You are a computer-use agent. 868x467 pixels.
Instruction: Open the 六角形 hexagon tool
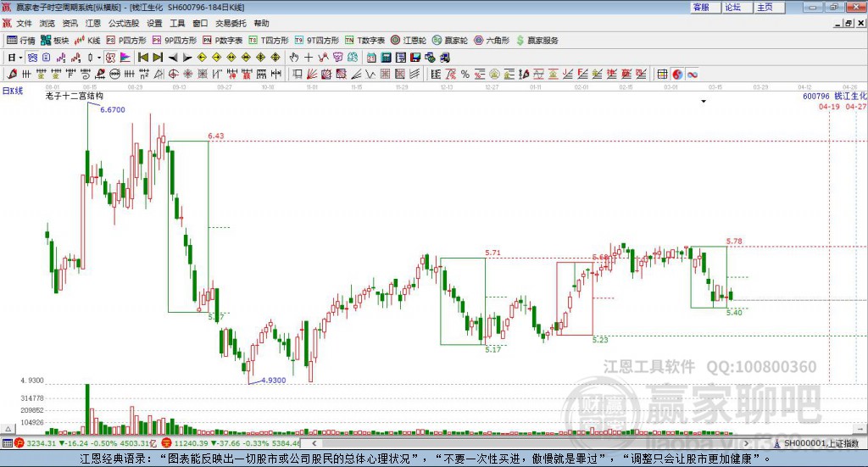492,41
